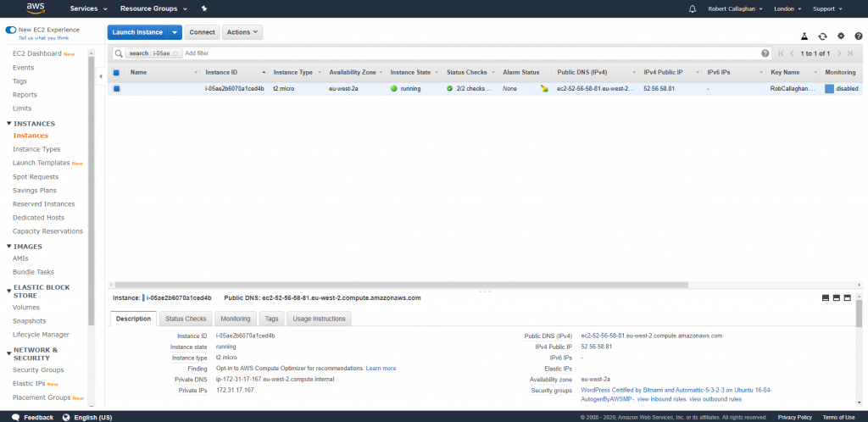This screenshot has height=422, width=868.
Task: Open the Actions dropdown
Action: point(242,32)
